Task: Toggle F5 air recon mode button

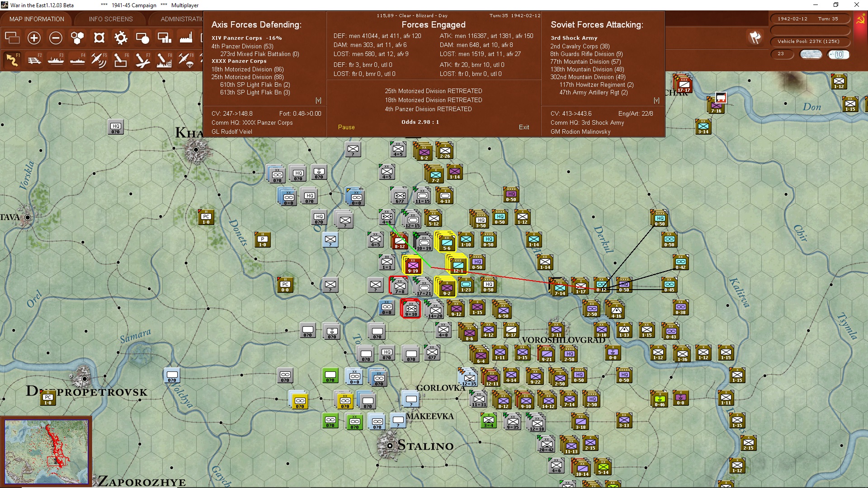Action: (x=99, y=60)
